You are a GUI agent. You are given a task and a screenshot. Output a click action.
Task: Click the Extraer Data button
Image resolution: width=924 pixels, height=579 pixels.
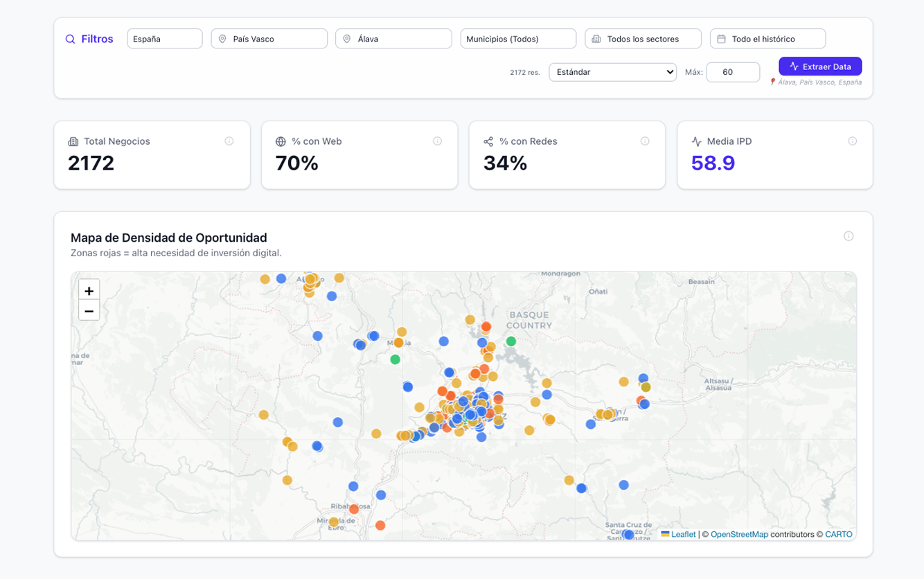tap(820, 66)
